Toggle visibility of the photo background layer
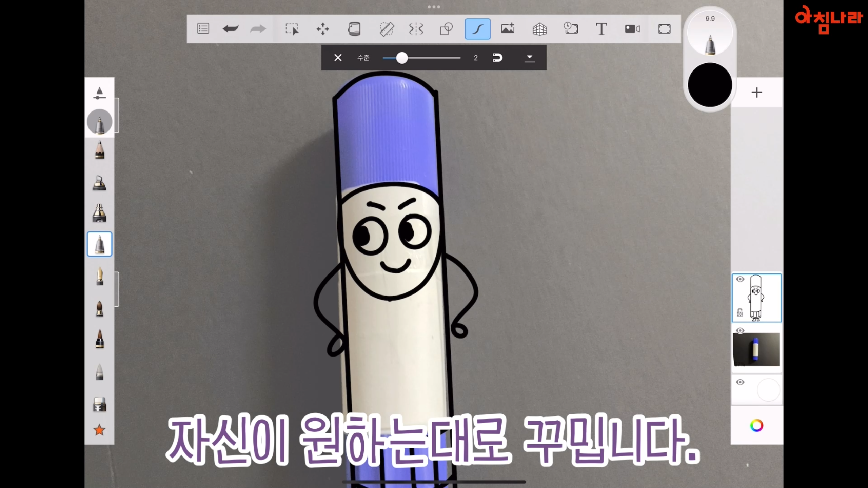The height and width of the screenshot is (488, 868). tap(741, 330)
